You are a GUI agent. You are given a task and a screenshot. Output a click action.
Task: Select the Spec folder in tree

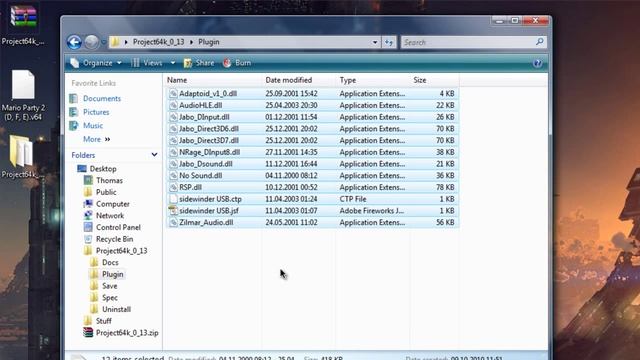[x=109, y=298]
